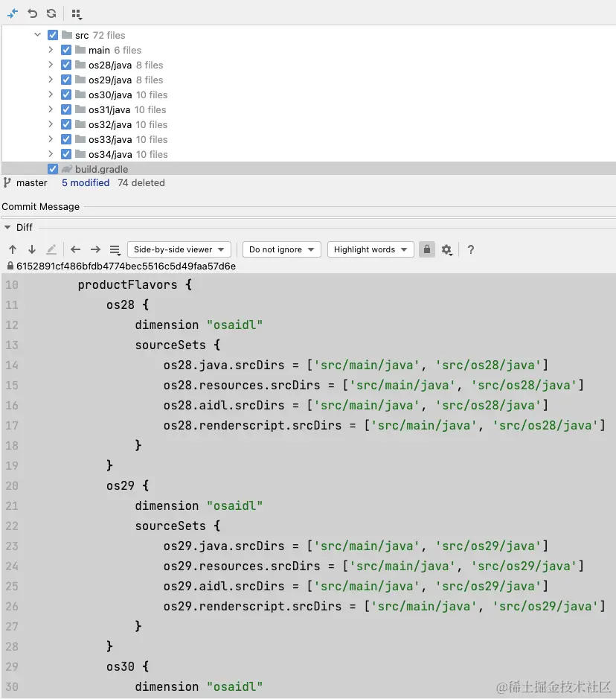Viewport: 616px width, 699px height.
Task: Click the 5 modified link
Action: point(86,183)
